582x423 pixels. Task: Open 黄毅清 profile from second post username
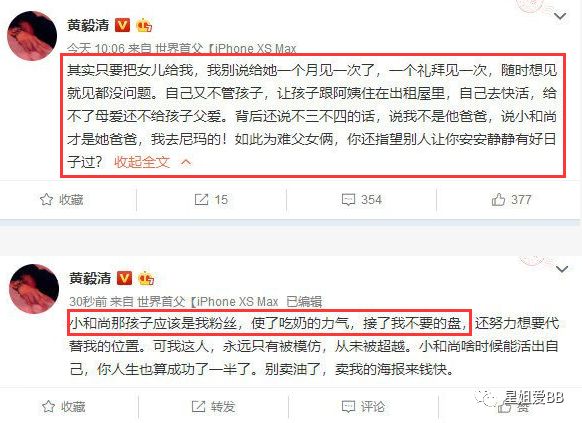[x=90, y=278]
